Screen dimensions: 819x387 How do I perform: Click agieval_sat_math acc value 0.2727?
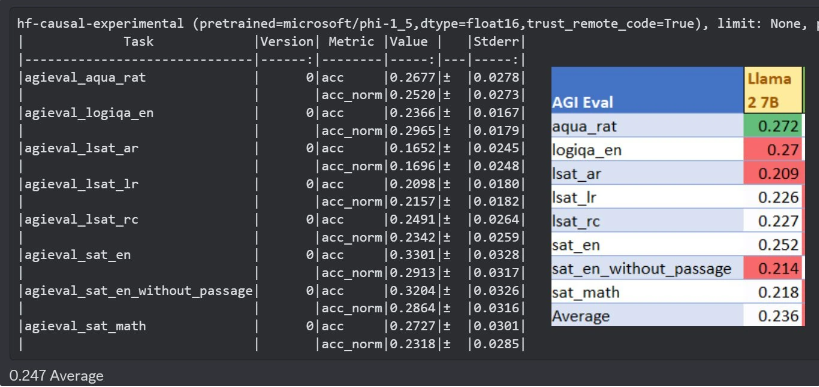[x=413, y=326]
